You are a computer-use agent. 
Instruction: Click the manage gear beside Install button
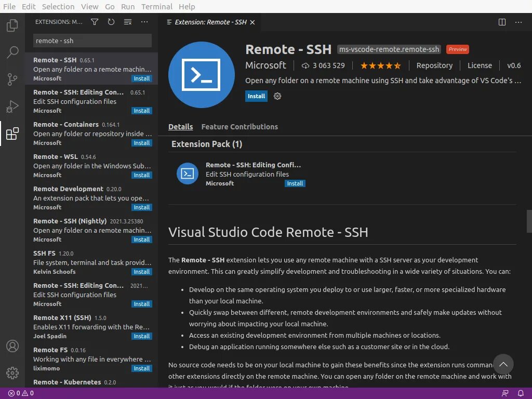click(277, 96)
